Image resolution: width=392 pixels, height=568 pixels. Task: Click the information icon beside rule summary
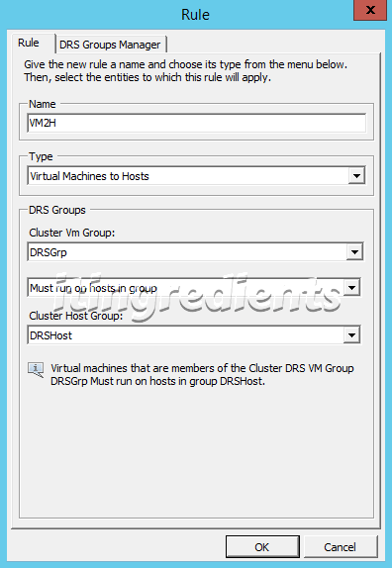[36, 370]
